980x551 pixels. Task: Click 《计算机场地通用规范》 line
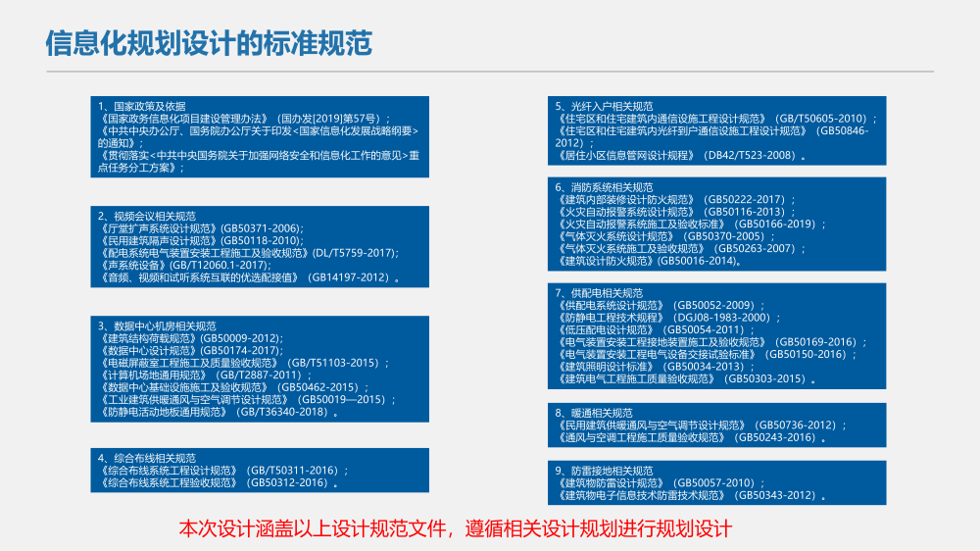pos(205,376)
